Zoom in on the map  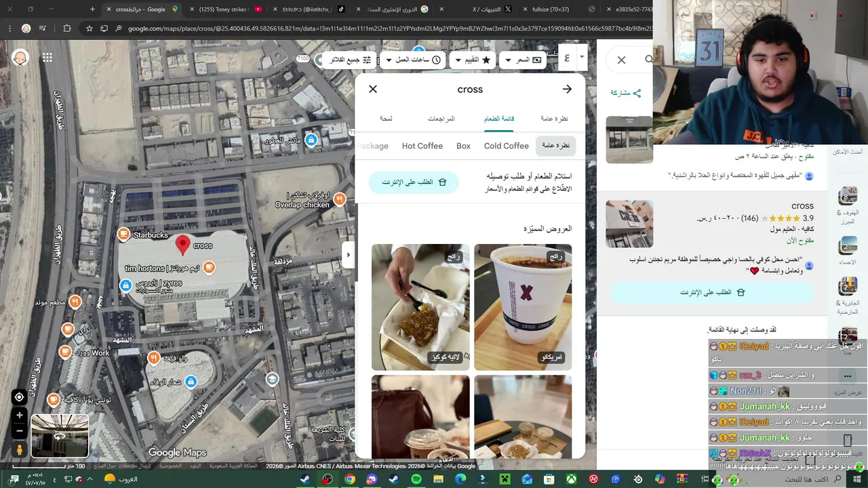19,415
